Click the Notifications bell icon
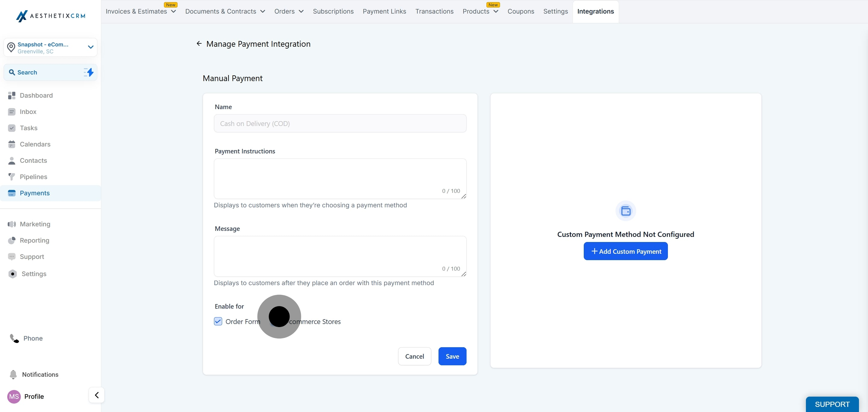Screen dimensions: 868x412 point(13,374)
